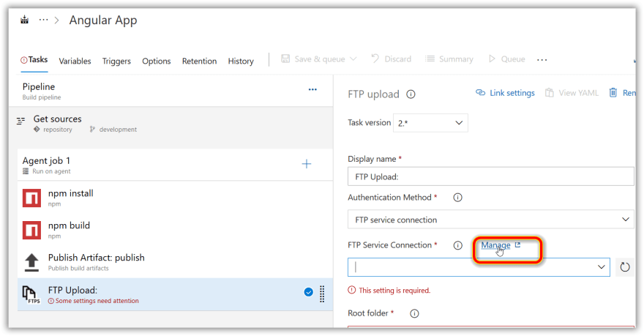This screenshot has width=644, height=336.
Task: Select the Get sources step
Action: [x=171, y=124]
